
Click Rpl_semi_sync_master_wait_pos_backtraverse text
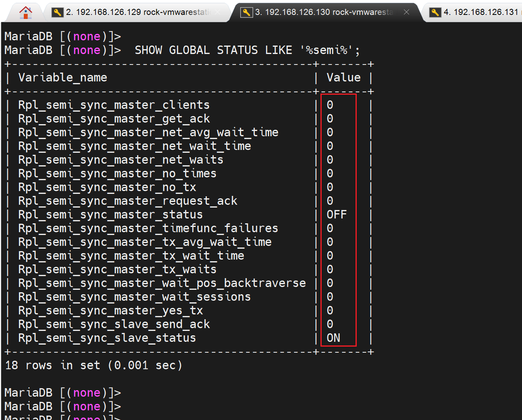pos(162,283)
